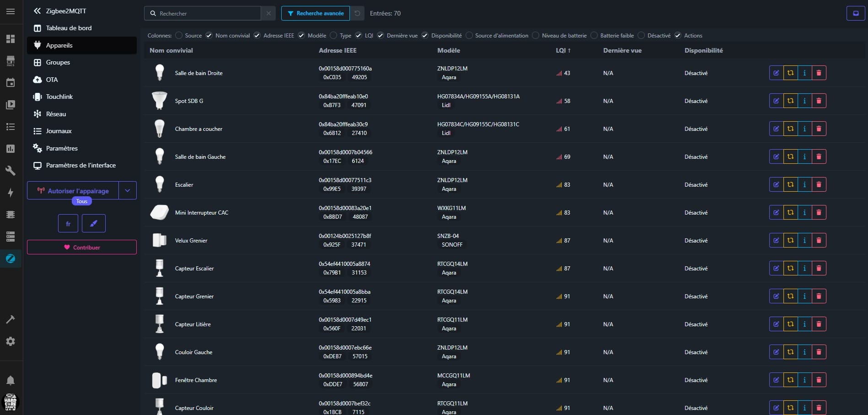
Task: Click the pink Contribuer button
Action: [x=82, y=248]
